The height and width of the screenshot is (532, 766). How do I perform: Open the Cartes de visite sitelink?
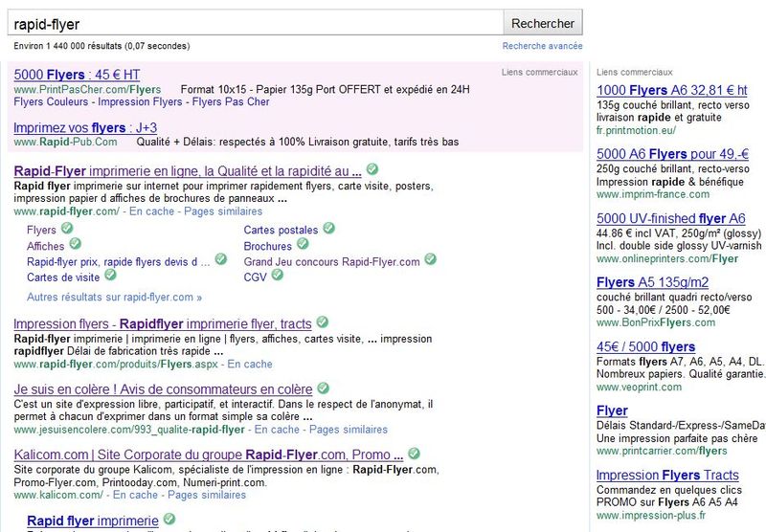(63, 277)
